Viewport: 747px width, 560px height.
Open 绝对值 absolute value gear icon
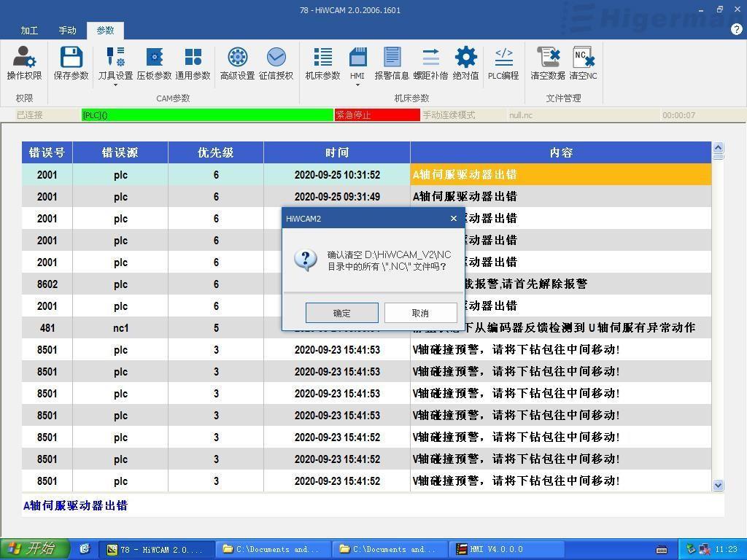pos(465,63)
